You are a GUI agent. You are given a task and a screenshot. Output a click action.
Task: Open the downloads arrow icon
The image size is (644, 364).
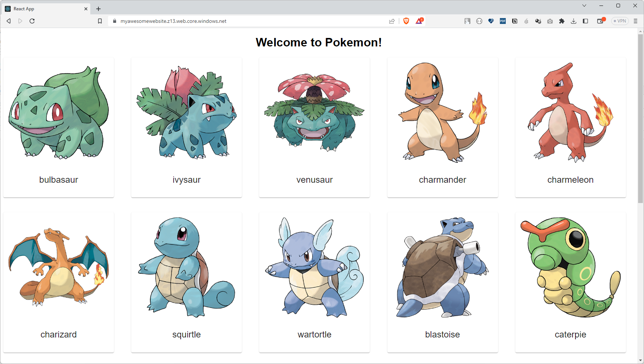tap(574, 21)
